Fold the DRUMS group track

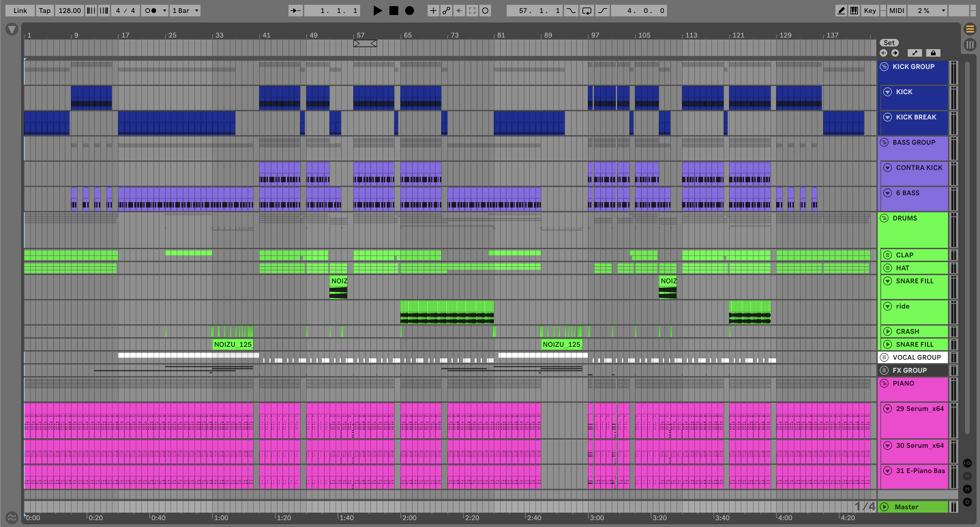tap(884, 218)
